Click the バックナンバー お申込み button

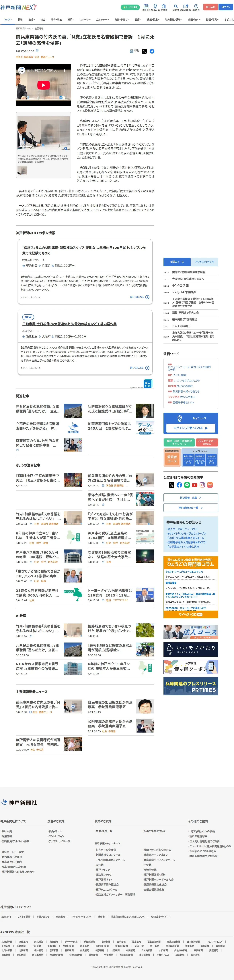[207, 442]
